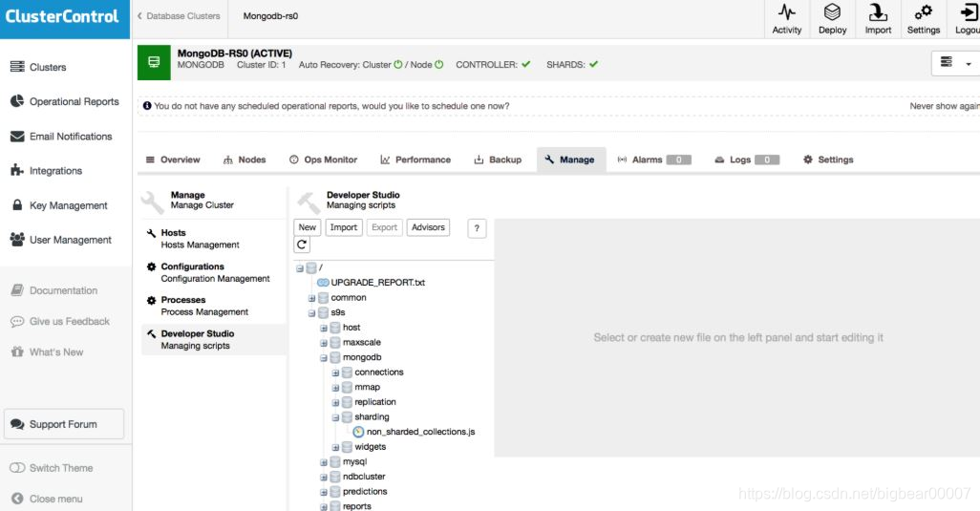Click the ClusterControl logo
Image resolution: width=980 pixels, height=511 pixels.
point(62,16)
